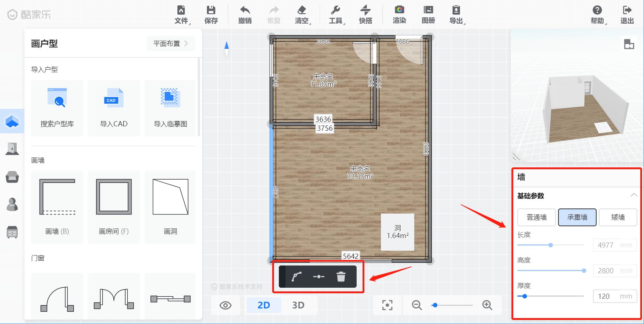Screen dimensions: 644x324
Task: Click the zoom in magnifier icon
Action: (487, 305)
